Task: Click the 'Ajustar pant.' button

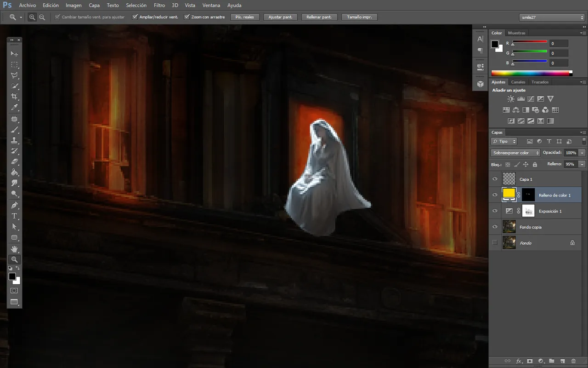Action: pos(280,17)
